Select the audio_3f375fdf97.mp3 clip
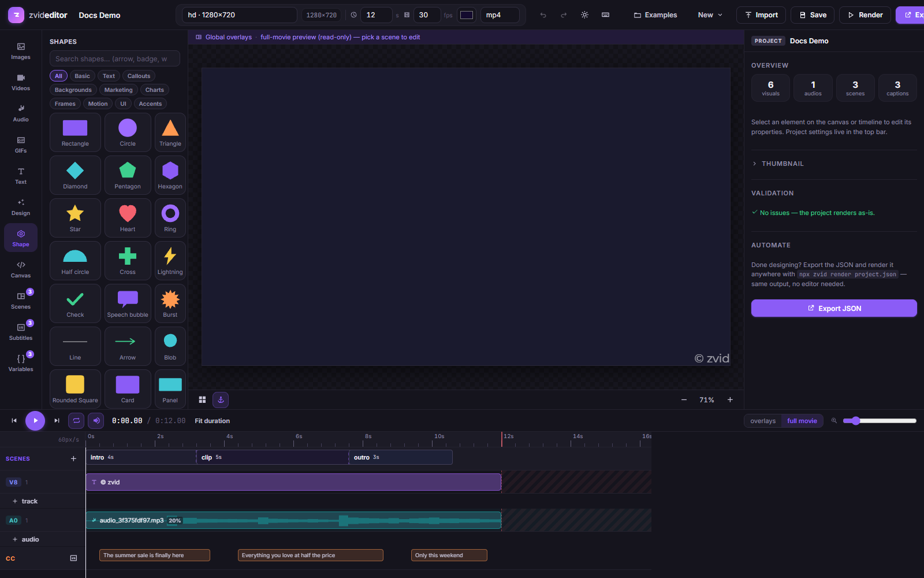924x578 pixels. tap(293, 520)
